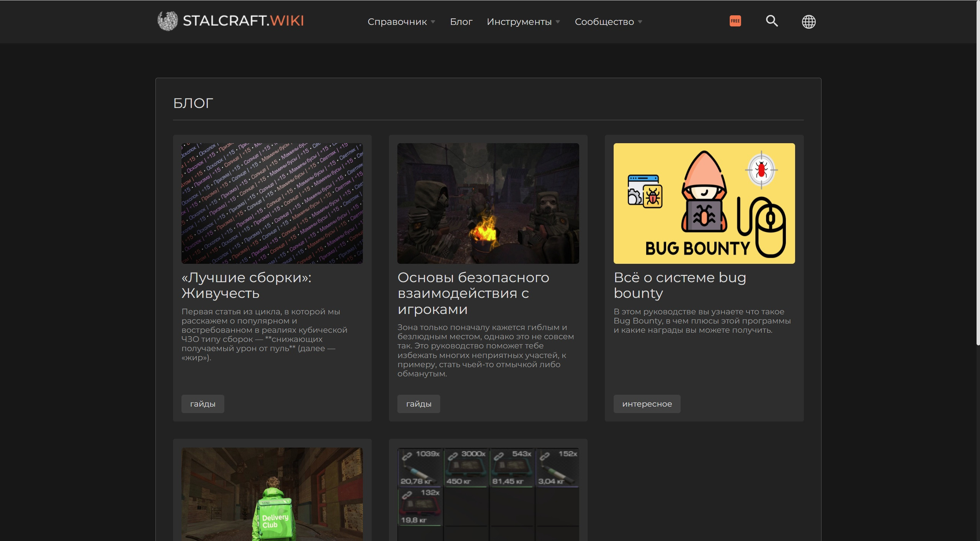Open the orange FREE badge icon
Viewport: 980px width, 541px height.
(735, 21)
